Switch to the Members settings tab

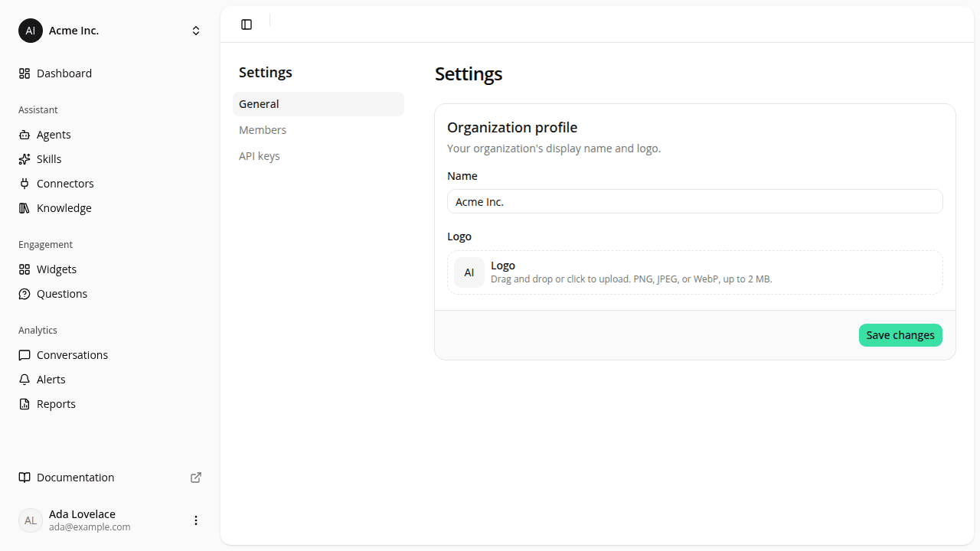click(x=318, y=130)
